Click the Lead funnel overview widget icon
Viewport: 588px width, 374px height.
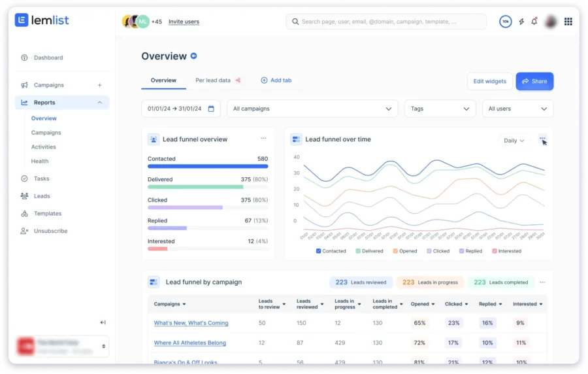click(x=154, y=139)
